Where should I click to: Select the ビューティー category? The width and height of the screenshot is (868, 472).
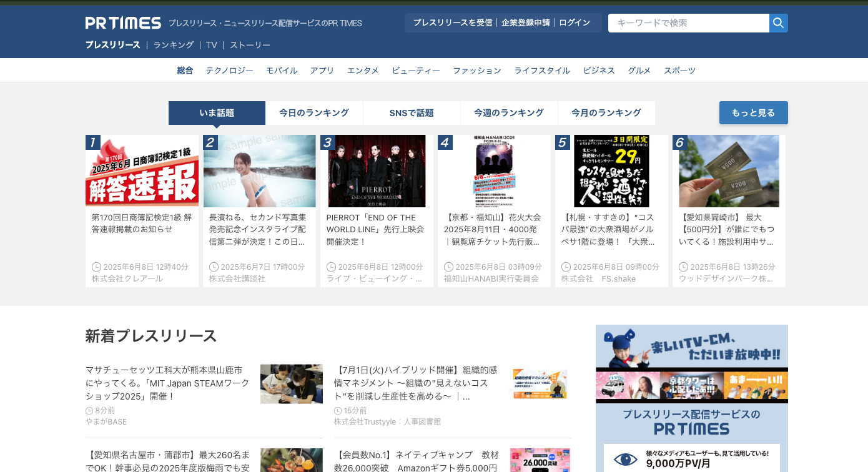tap(416, 71)
